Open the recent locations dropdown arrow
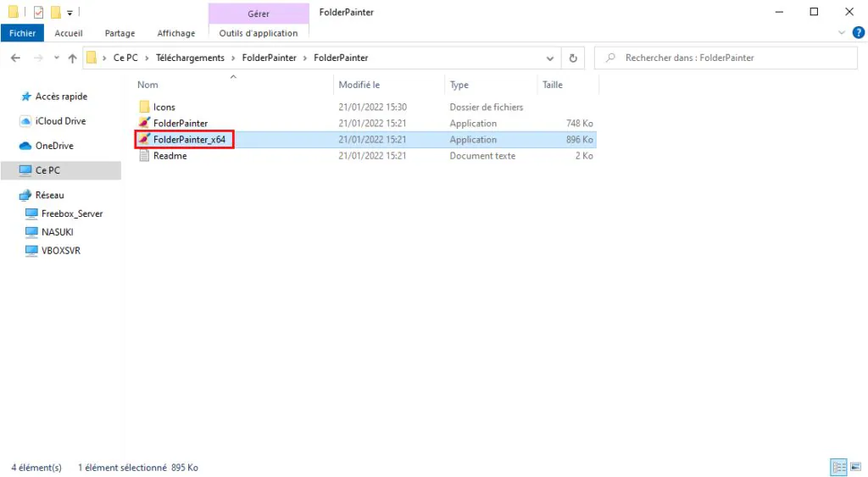This screenshot has width=868, height=477. click(57, 58)
